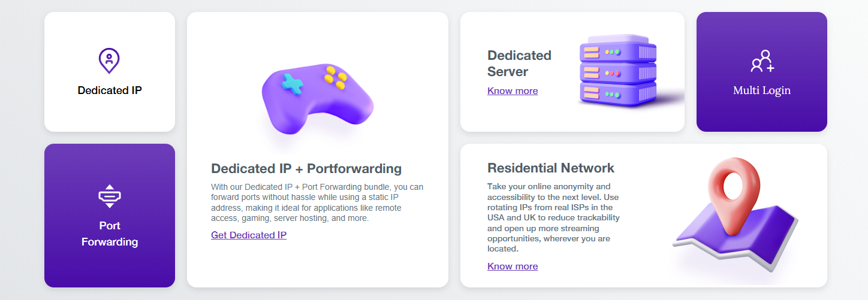The image size is (868, 300).
Task: Click the Dedicated IP bundle description paragraph
Action: click(317, 202)
